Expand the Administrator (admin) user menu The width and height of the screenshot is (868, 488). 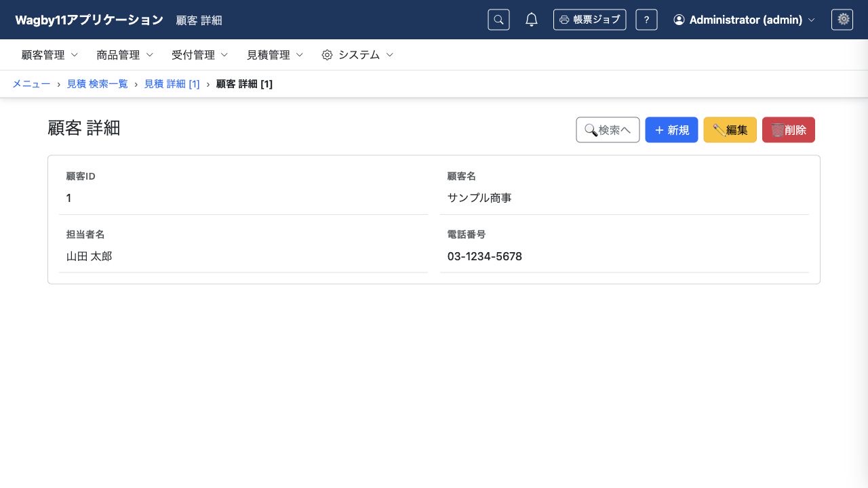coord(744,20)
